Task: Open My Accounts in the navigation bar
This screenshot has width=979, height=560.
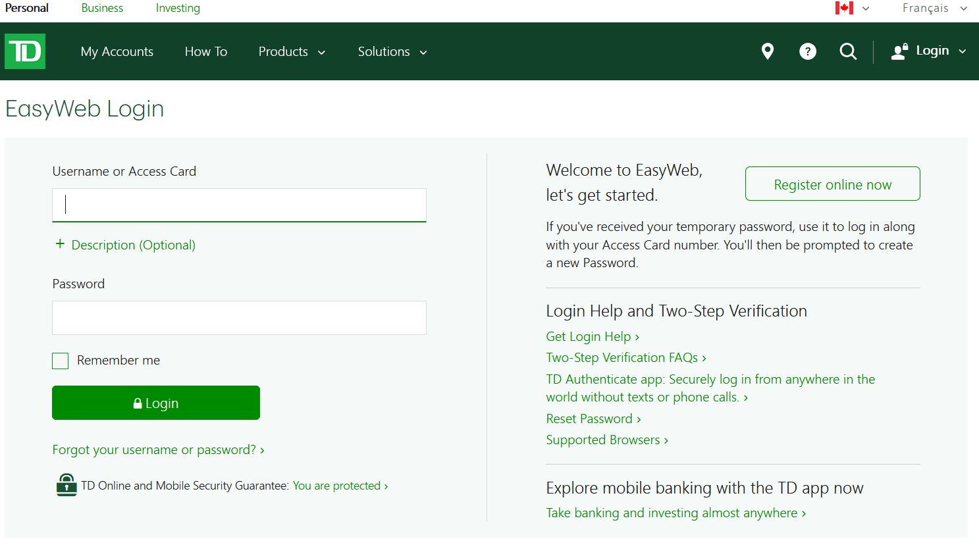Action: pos(117,51)
